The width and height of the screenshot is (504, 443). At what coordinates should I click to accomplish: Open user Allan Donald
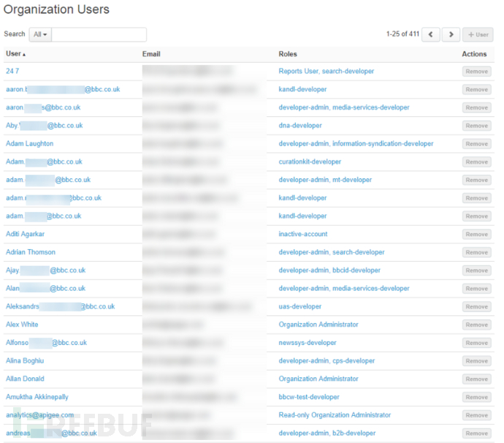25,379
